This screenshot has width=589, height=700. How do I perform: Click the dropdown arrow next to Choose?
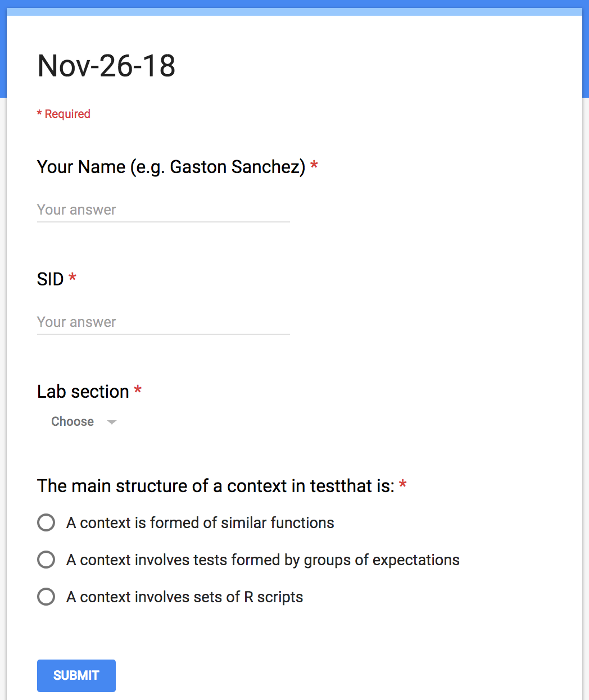112,422
